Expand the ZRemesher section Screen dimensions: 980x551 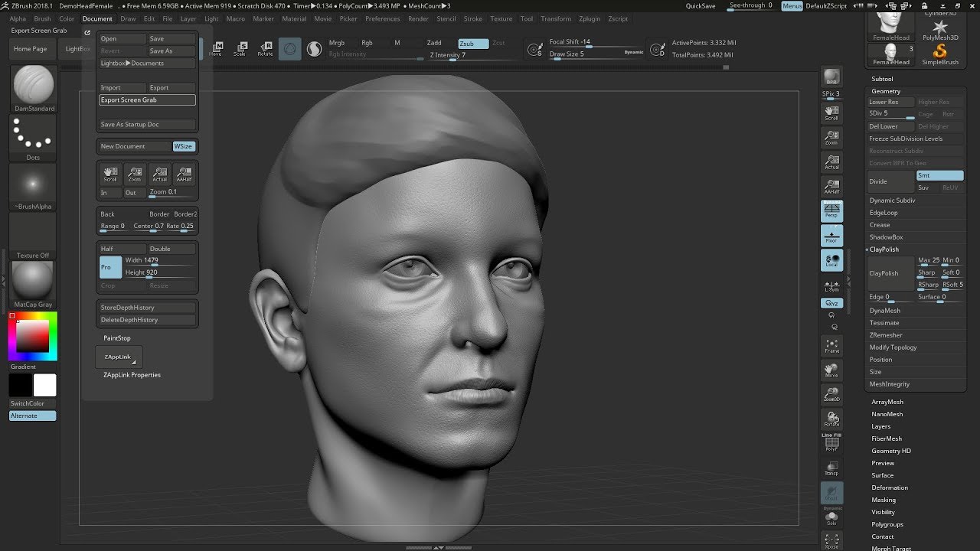886,335
